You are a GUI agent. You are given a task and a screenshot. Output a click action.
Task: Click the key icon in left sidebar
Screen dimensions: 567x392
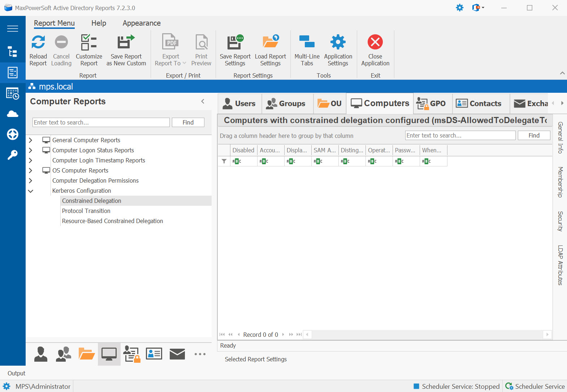pos(13,155)
